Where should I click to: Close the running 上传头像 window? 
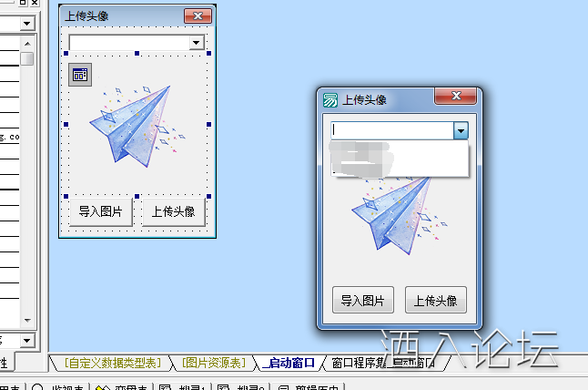point(455,97)
